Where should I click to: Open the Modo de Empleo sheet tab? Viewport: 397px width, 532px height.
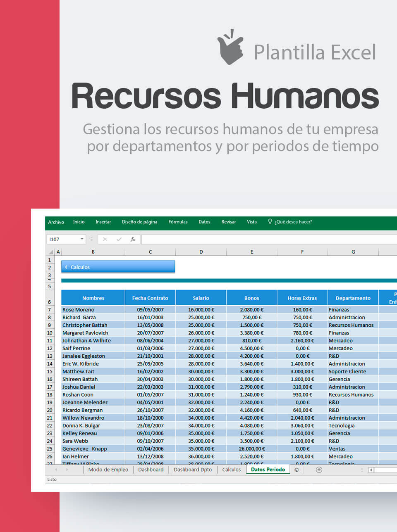108,470
